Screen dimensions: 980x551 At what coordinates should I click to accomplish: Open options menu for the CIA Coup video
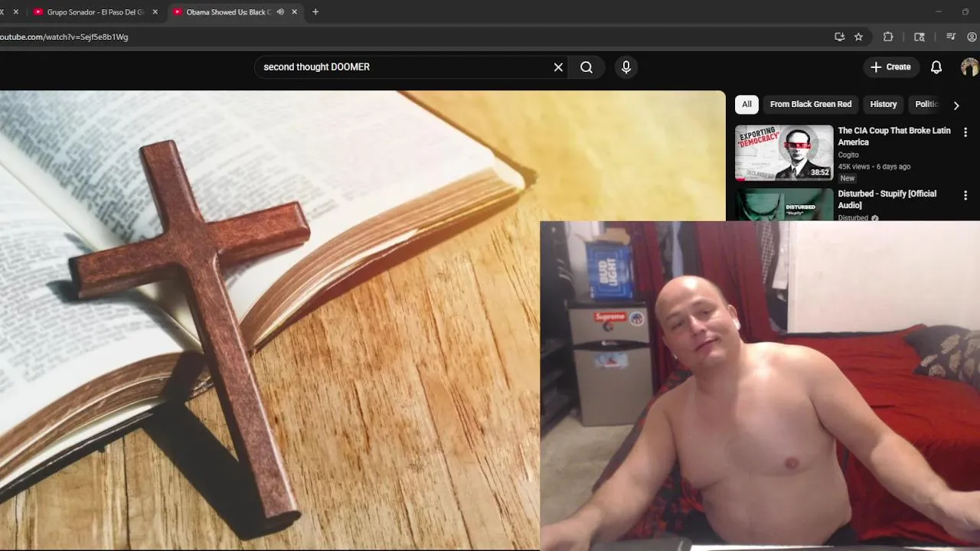pos(965,132)
